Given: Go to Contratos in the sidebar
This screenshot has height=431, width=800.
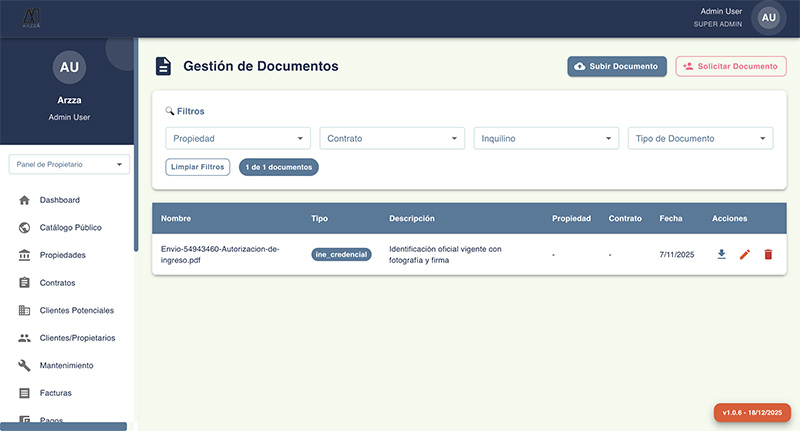Looking at the screenshot, I should tap(57, 283).
